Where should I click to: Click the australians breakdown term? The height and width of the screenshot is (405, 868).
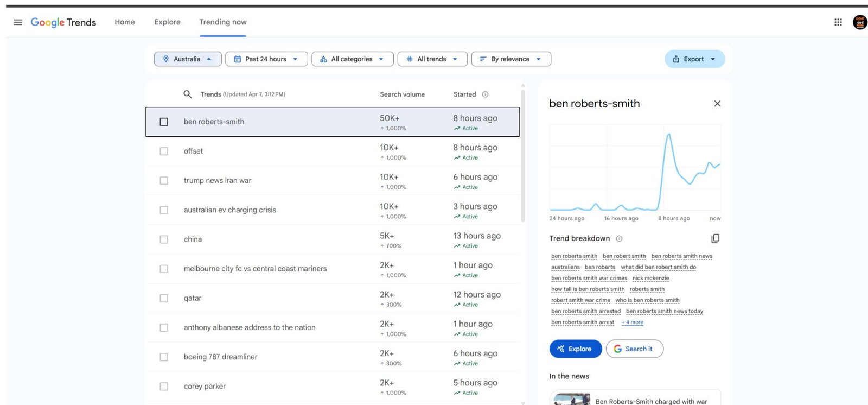pyautogui.click(x=565, y=267)
